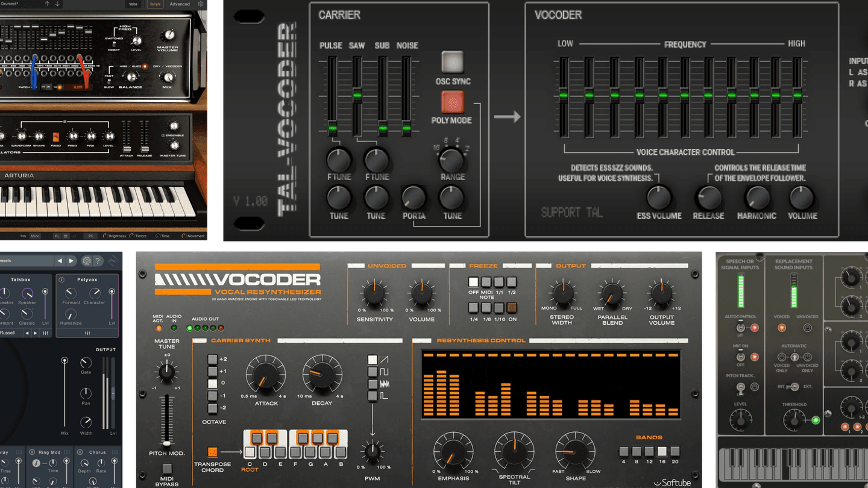This screenshot has height=488, width=868.
Task: Open settings gear in blue plugin header
Action: point(87,261)
